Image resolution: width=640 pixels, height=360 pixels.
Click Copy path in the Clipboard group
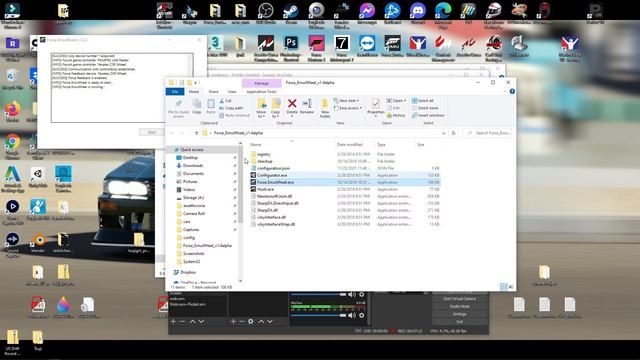pos(231,108)
